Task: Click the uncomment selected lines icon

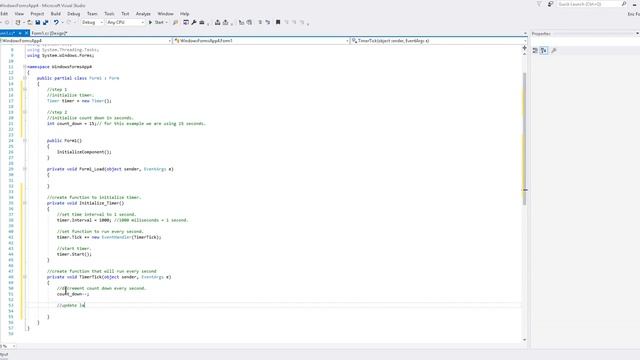Action: (268, 22)
